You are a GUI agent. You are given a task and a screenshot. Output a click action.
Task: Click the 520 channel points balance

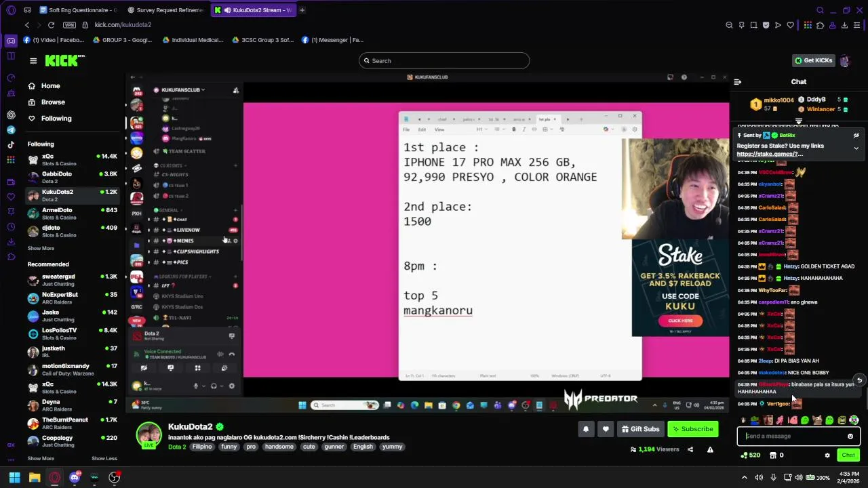click(x=750, y=455)
